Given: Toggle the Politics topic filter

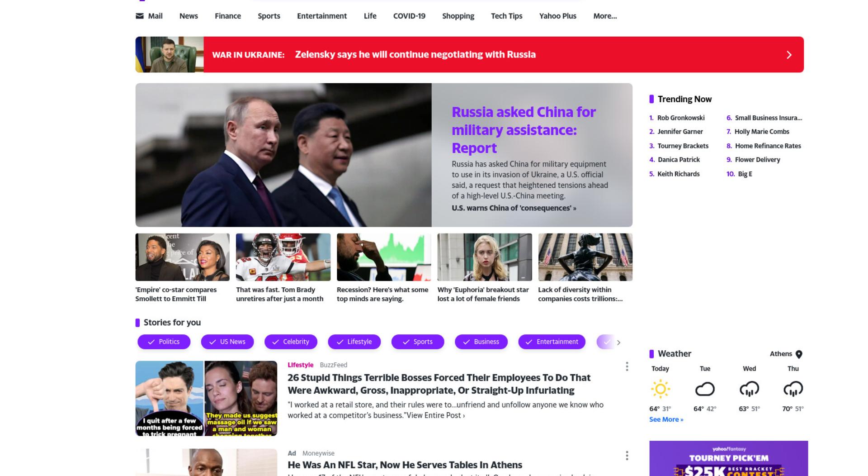Looking at the screenshot, I should [164, 342].
